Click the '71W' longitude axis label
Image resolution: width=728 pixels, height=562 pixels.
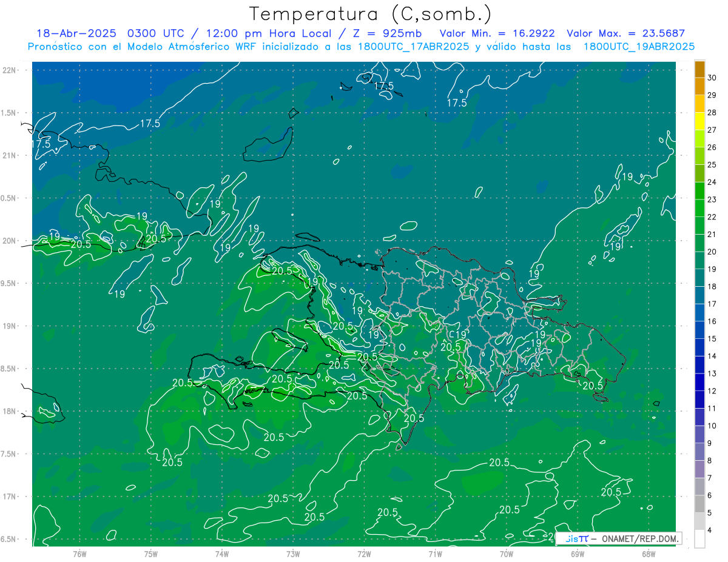pyautogui.click(x=435, y=554)
